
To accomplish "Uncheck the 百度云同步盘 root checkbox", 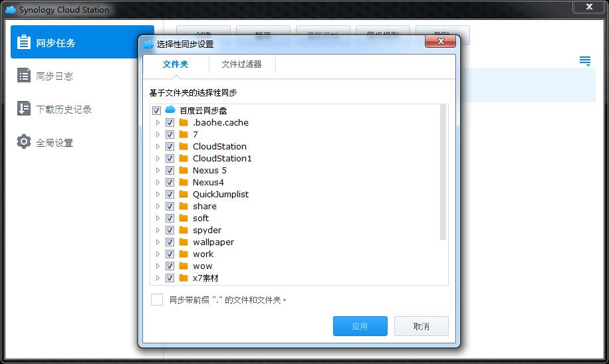I will [x=156, y=111].
